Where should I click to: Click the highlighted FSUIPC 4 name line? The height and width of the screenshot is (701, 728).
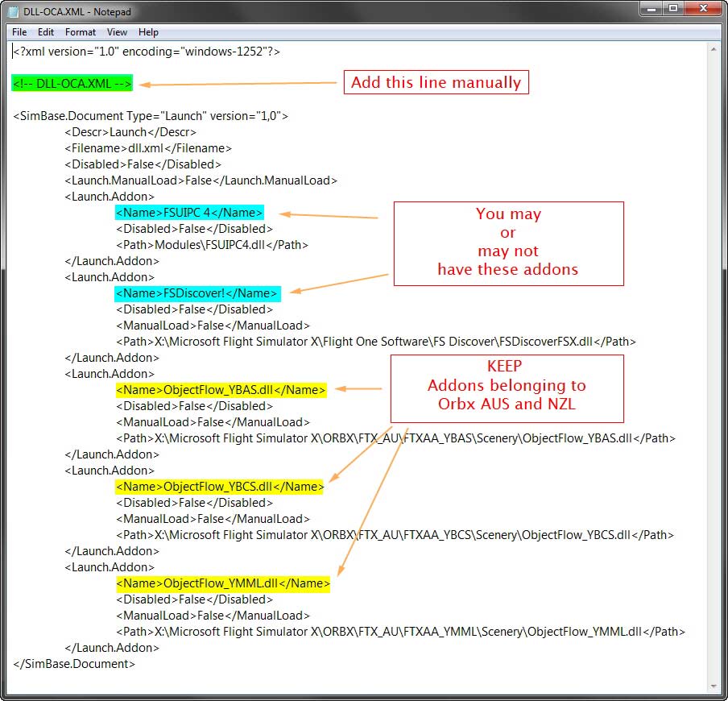point(189,213)
